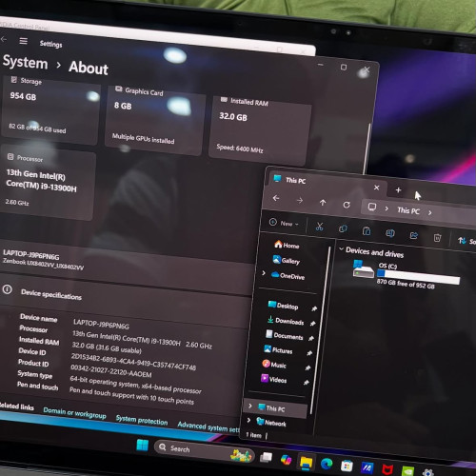Expand the This PC tree arrow

(x=250, y=406)
